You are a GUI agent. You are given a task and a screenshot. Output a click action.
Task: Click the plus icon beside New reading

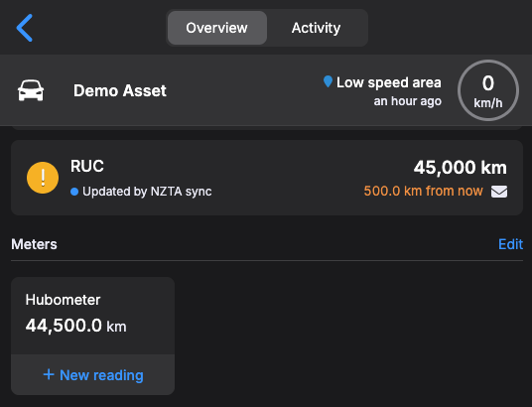pos(49,374)
